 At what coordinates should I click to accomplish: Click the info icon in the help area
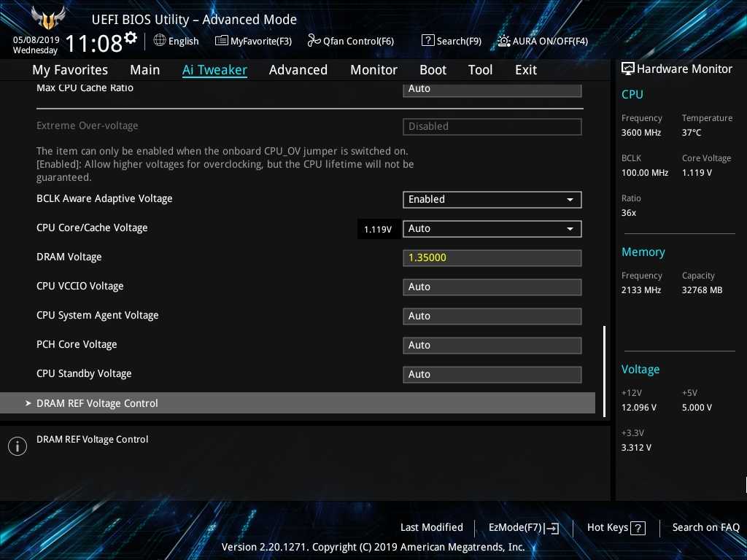pos(17,446)
